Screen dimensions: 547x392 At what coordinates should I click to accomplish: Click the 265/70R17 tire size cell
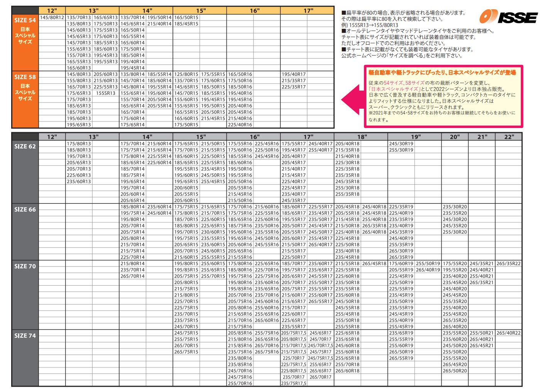point(321,377)
